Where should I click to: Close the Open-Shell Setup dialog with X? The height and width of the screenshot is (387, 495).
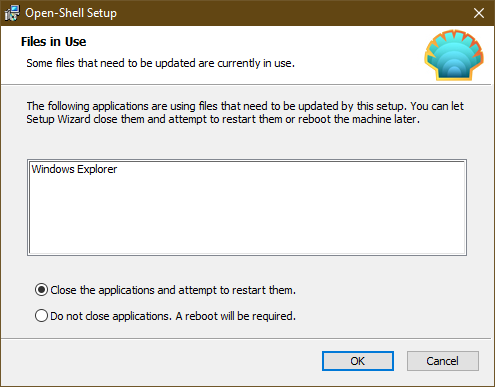click(479, 13)
